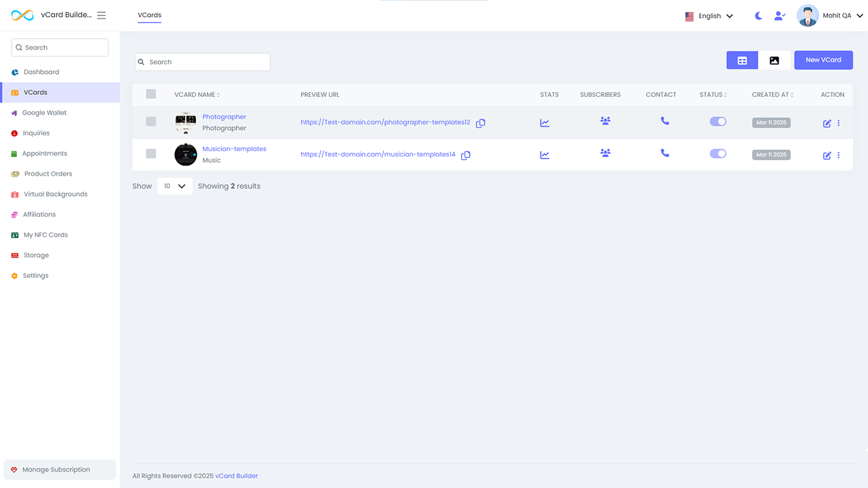Open the Musician-templates vCard name link

point(234,149)
